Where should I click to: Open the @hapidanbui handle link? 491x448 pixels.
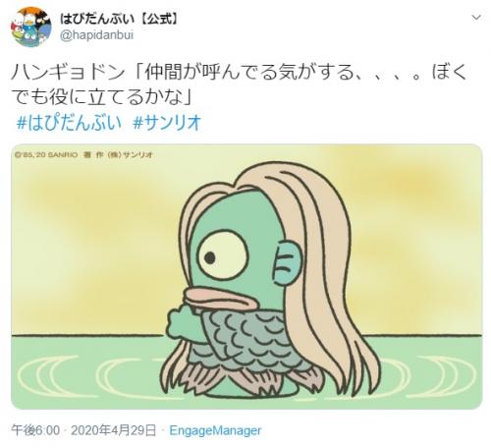96,34
